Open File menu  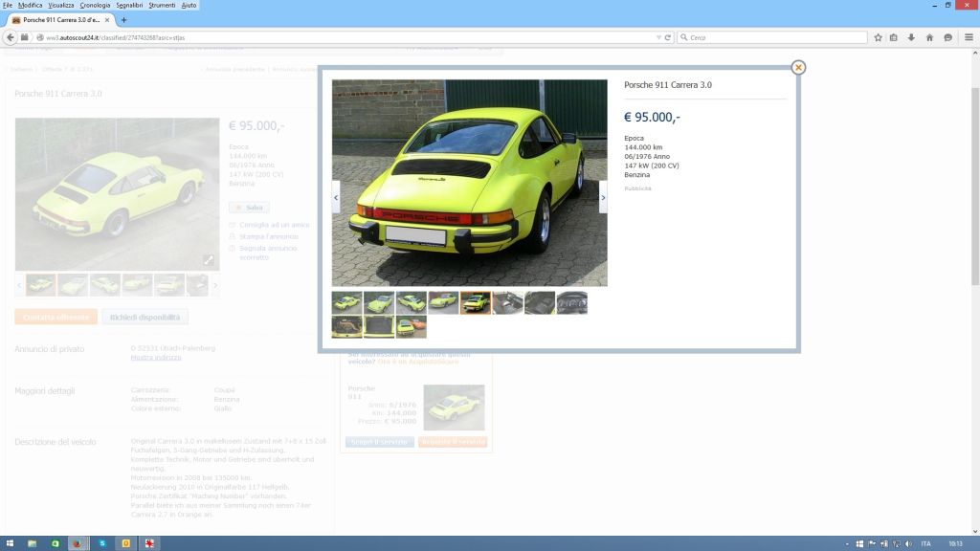(x=8, y=5)
